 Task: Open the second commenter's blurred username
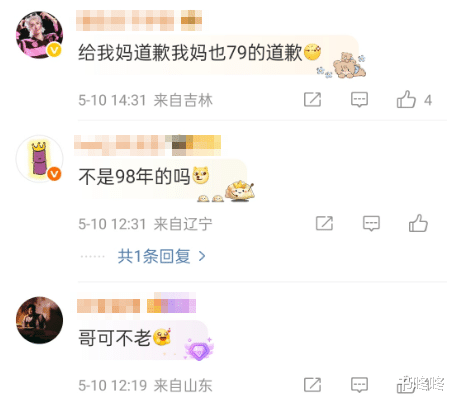click(120, 145)
